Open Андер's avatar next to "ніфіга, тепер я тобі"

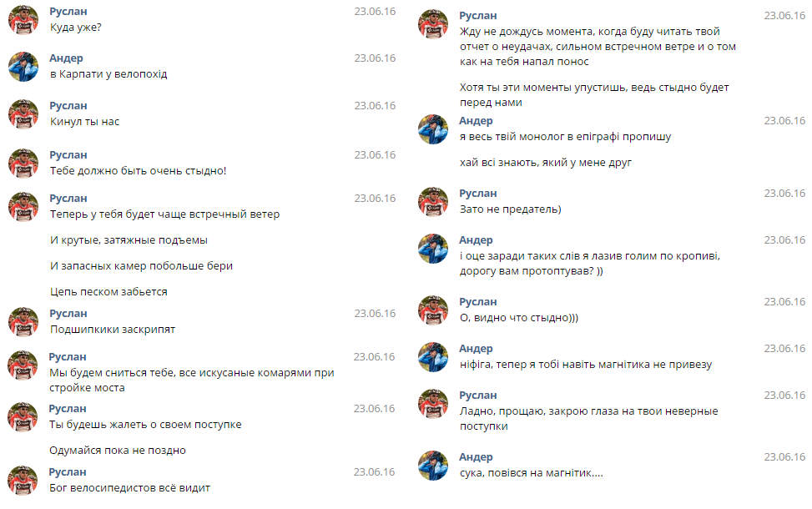point(433,356)
